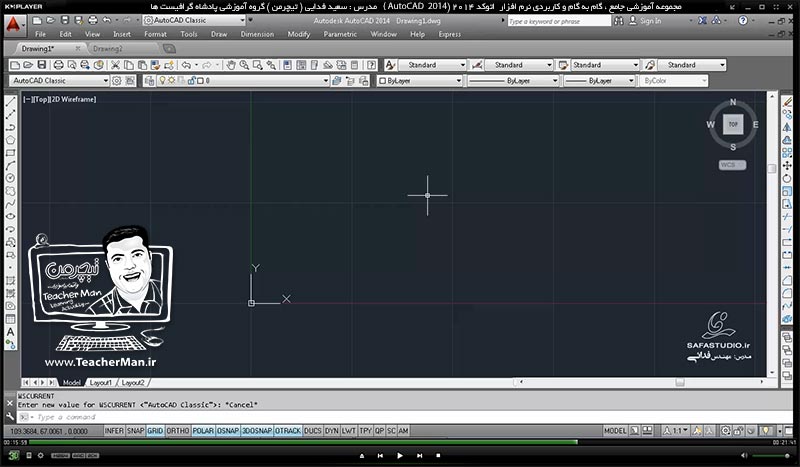The image size is (800, 467).
Task: Select the Multiline Text tool
Action: pyautogui.click(x=10, y=332)
